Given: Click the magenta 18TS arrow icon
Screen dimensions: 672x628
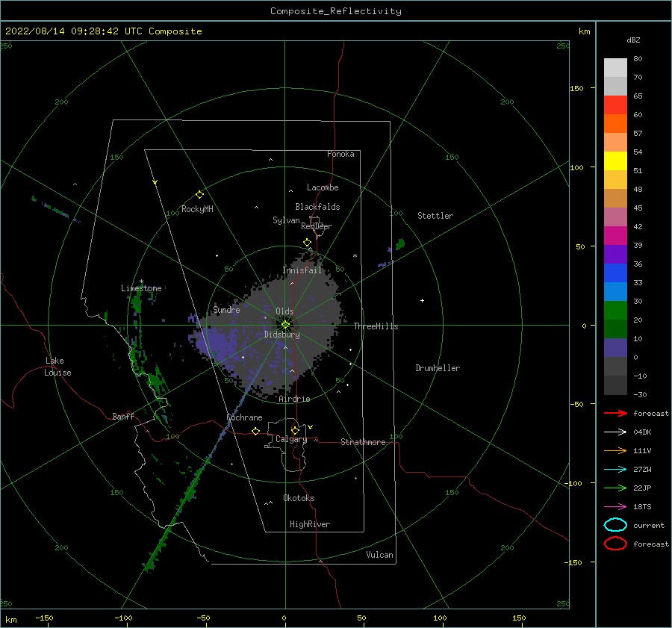Looking at the screenshot, I should coord(615,507).
